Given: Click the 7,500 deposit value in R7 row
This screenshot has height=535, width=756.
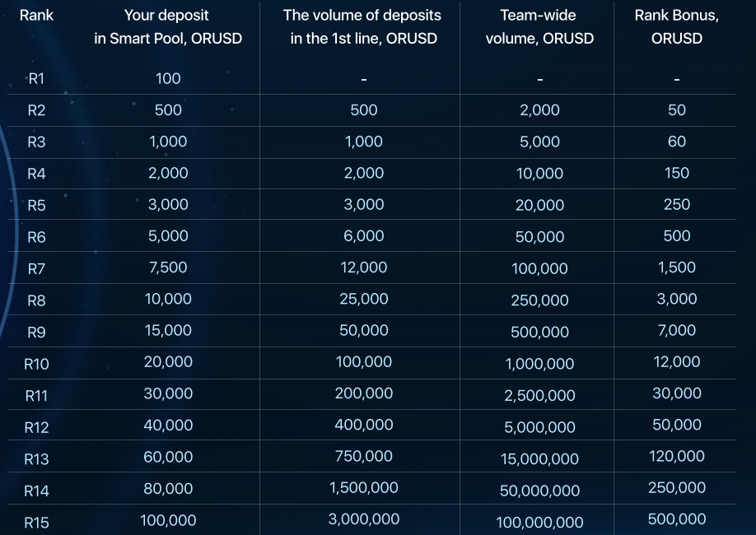Looking at the screenshot, I should 168,267.
